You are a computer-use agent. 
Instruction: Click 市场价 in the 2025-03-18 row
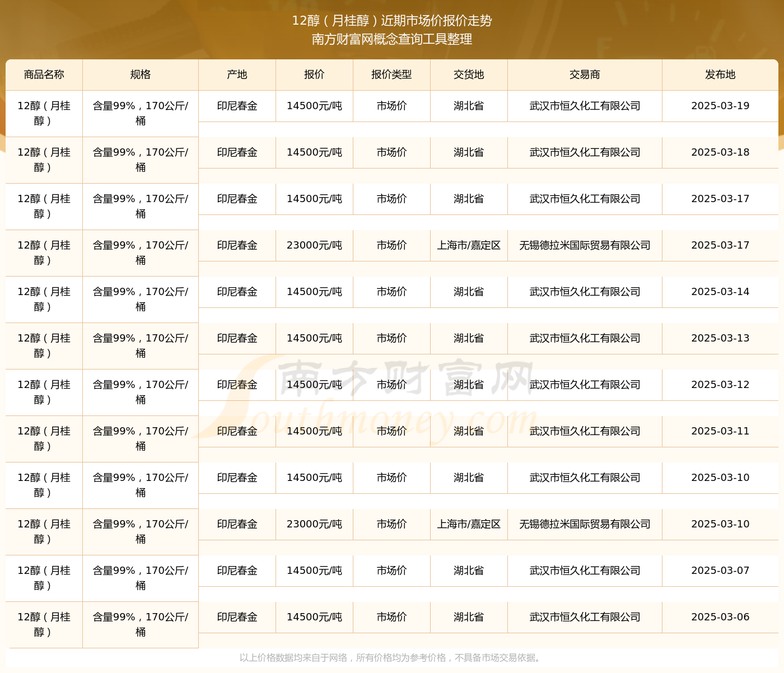pyautogui.click(x=391, y=152)
